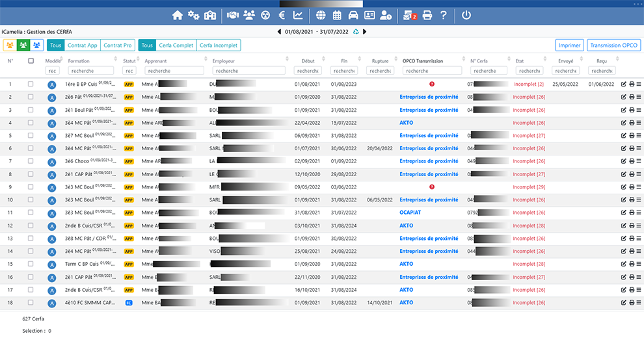The image size is (644, 338).
Task: Select the second Tous tab beside Cerfa Complet
Action: click(147, 45)
